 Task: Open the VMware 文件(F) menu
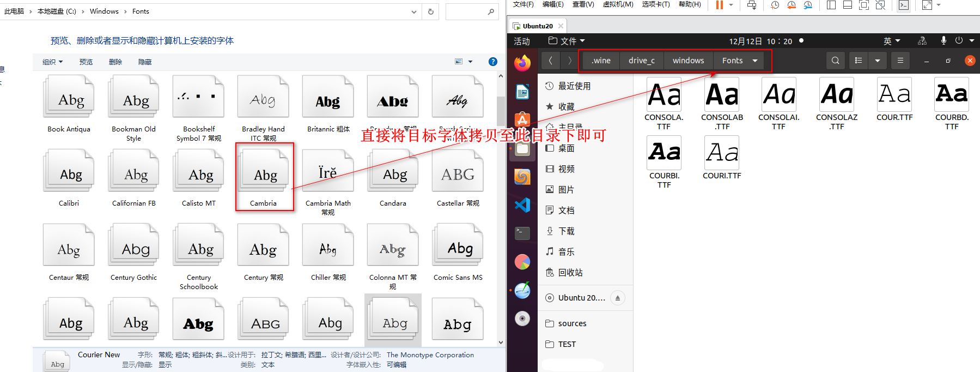click(x=524, y=4)
